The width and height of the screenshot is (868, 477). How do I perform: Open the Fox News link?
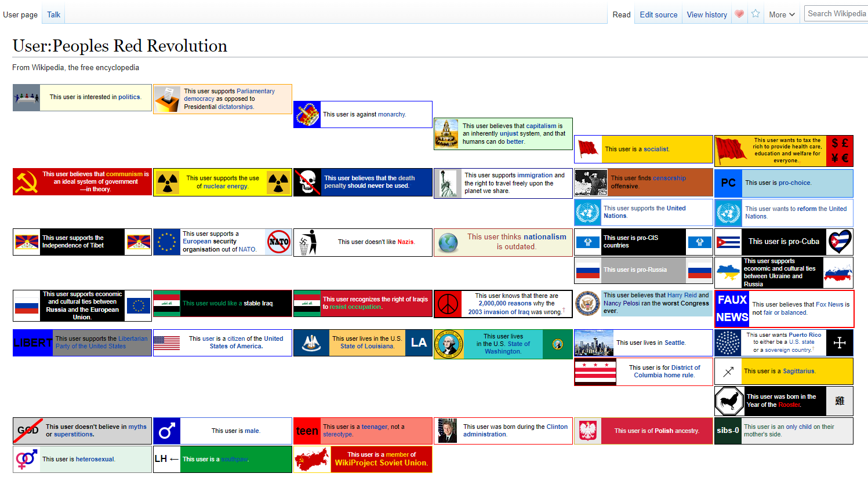830,305
